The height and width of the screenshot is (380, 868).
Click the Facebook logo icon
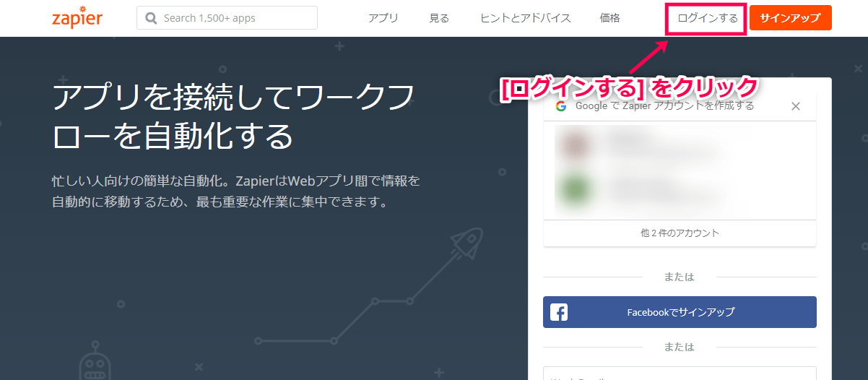[559, 312]
